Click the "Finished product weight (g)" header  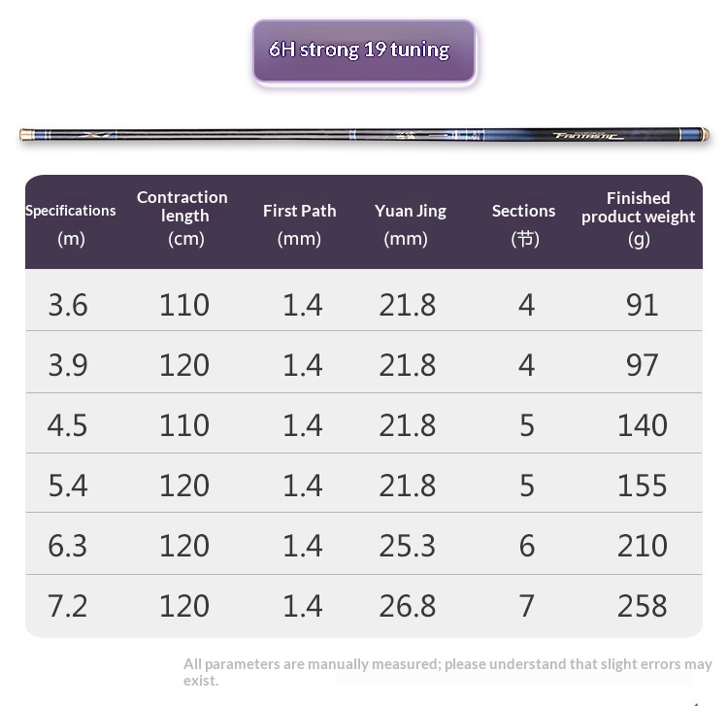coord(638,218)
